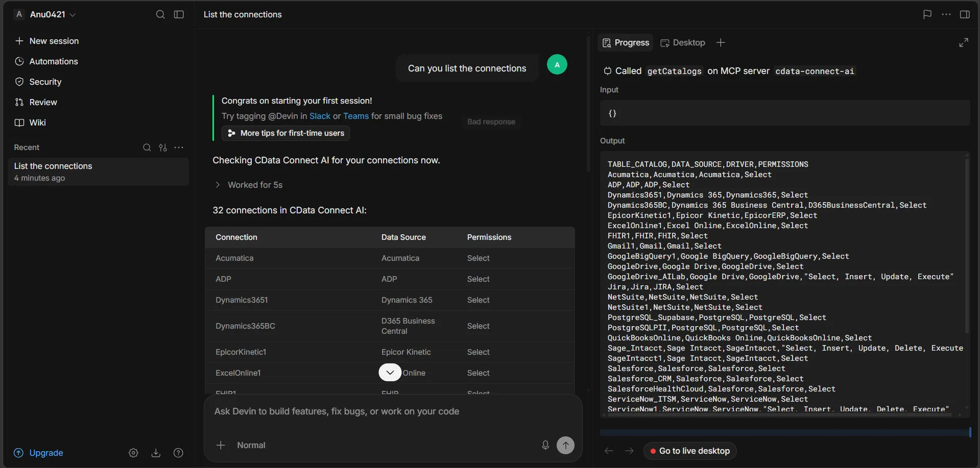Select the Dynamics365BC connection cell
The height and width of the screenshot is (468, 980).
coord(245,326)
